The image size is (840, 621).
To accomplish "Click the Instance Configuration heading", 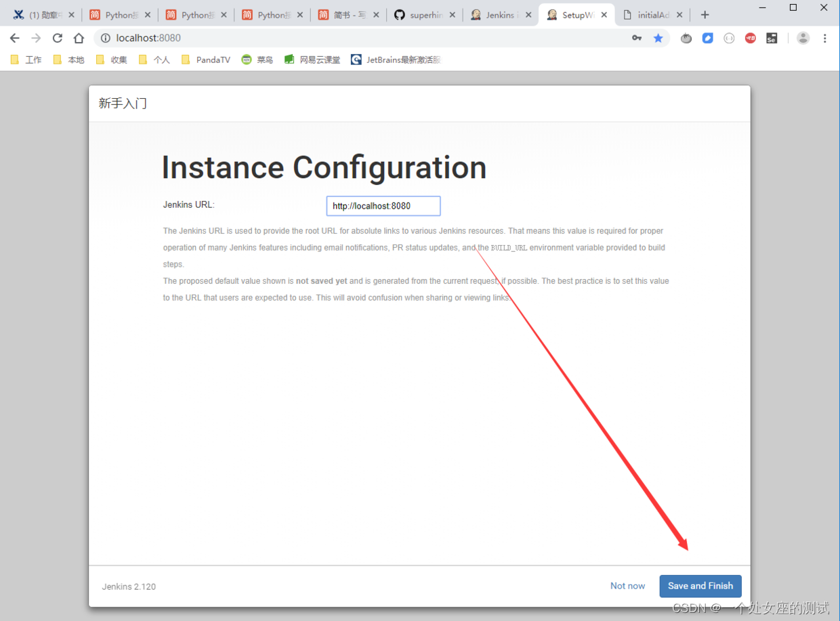I will 324,167.
